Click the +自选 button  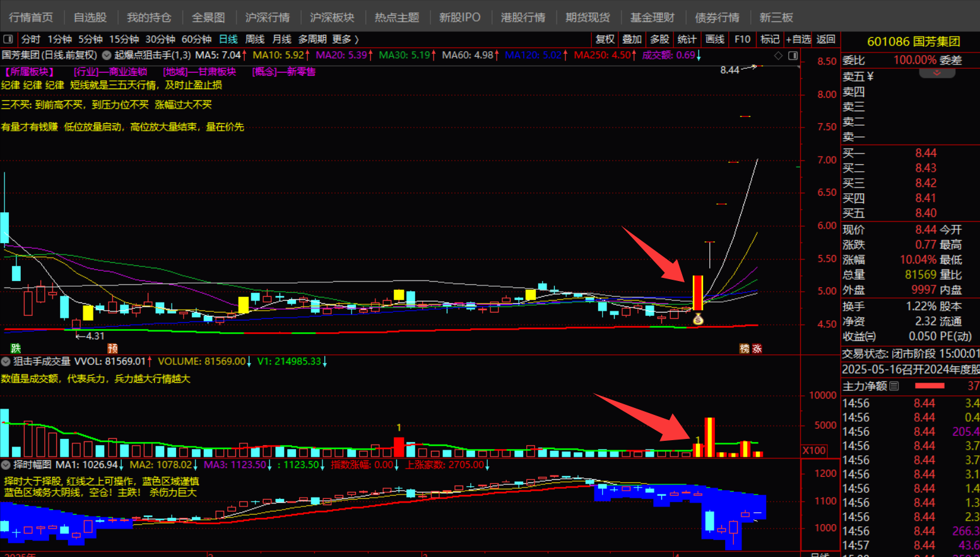coord(798,39)
